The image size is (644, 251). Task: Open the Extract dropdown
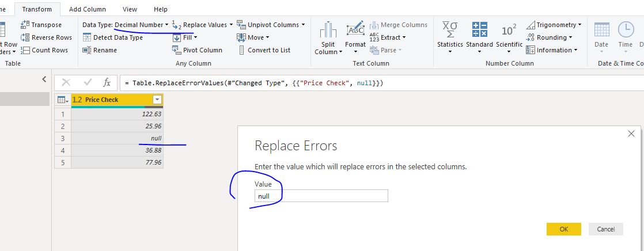tap(388, 37)
